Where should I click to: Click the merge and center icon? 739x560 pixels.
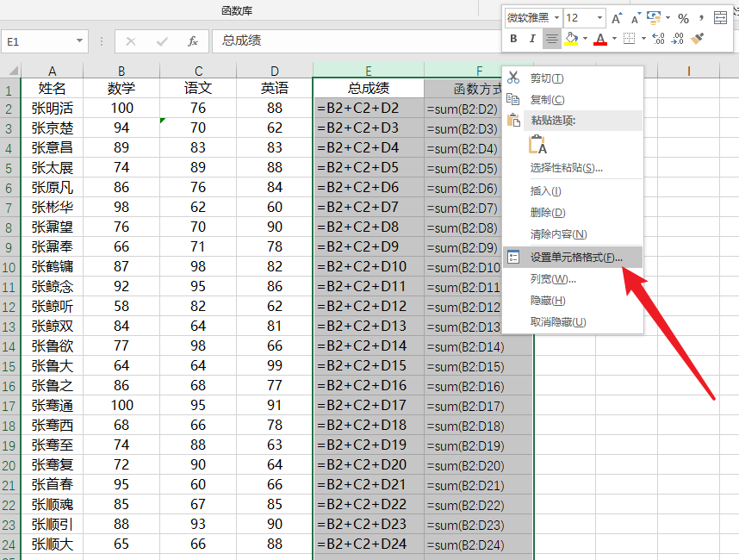720,18
